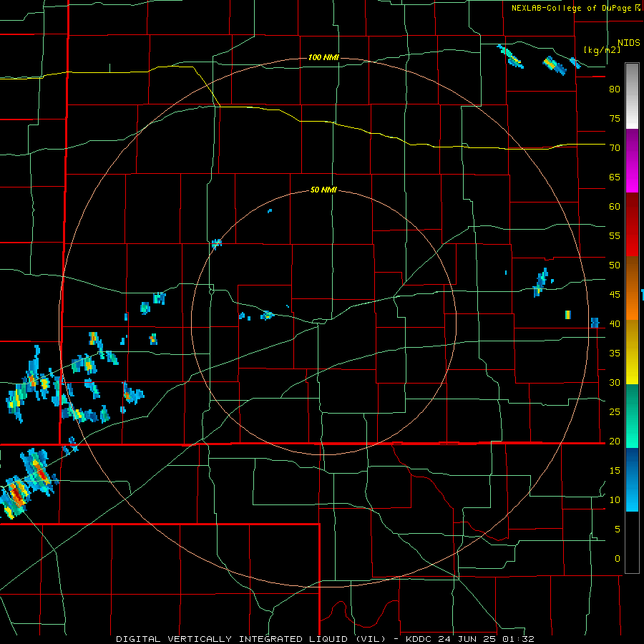
Task: Select the 75 value on the VIL scale
Action: click(x=615, y=118)
